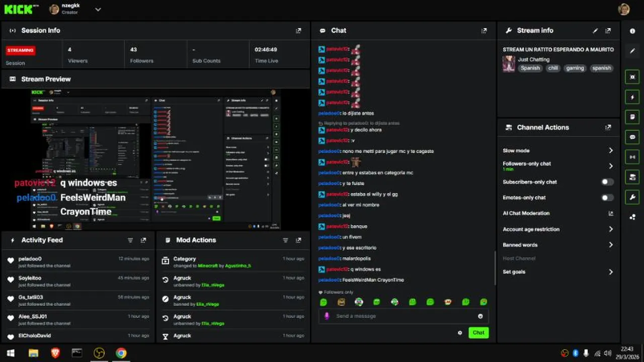
Task: Pop out the Mod Actions panel
Action: click(298, 240)
